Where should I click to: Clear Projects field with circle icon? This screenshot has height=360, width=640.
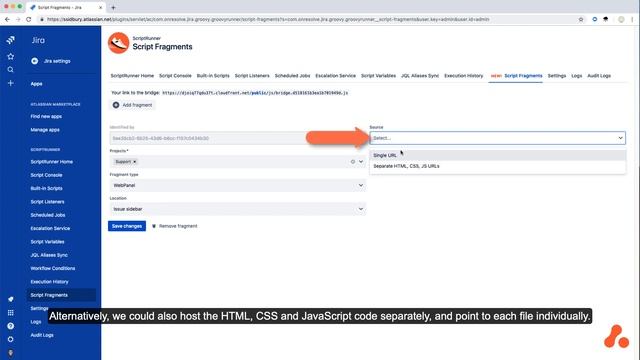point(353,162)
